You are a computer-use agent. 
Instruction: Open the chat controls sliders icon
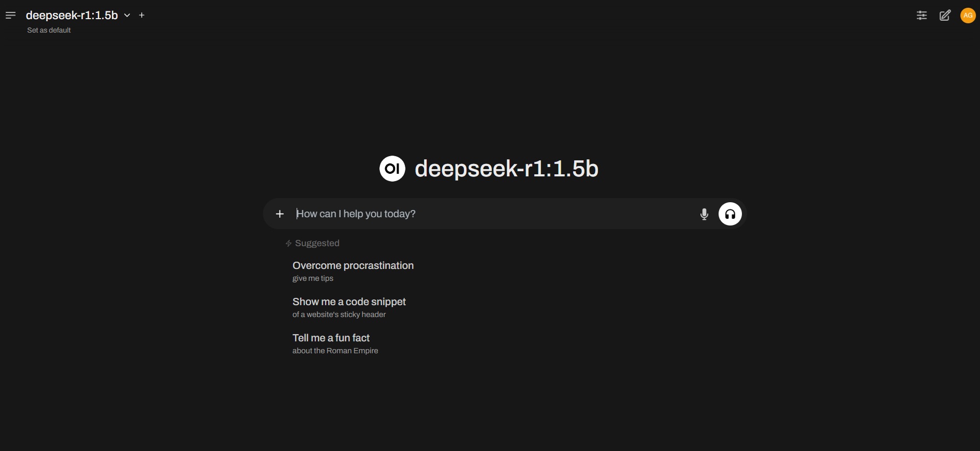coord(922,16)
